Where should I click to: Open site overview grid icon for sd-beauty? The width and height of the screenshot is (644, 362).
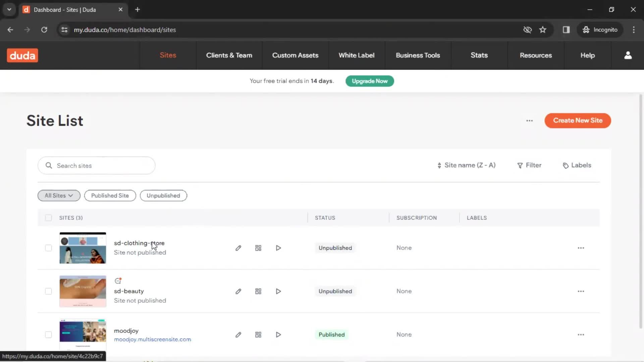[x=258, y=291]
